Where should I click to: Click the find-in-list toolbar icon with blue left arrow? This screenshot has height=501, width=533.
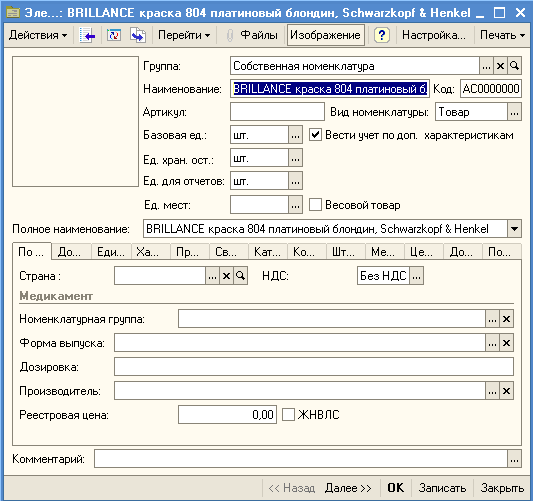pyautogui.click(x=87, y=35)
